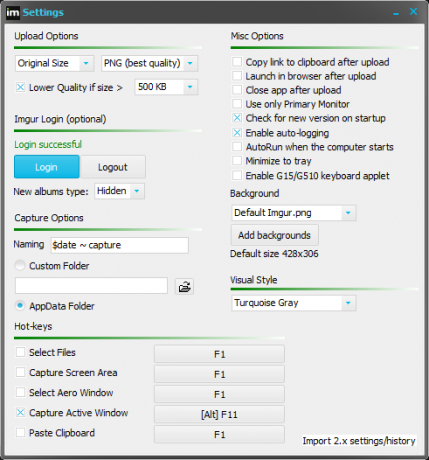The width and height of the screenshot is (429, 460).
Task: Uncheck Enable auto-logging
Action: [x=237, y=133]
